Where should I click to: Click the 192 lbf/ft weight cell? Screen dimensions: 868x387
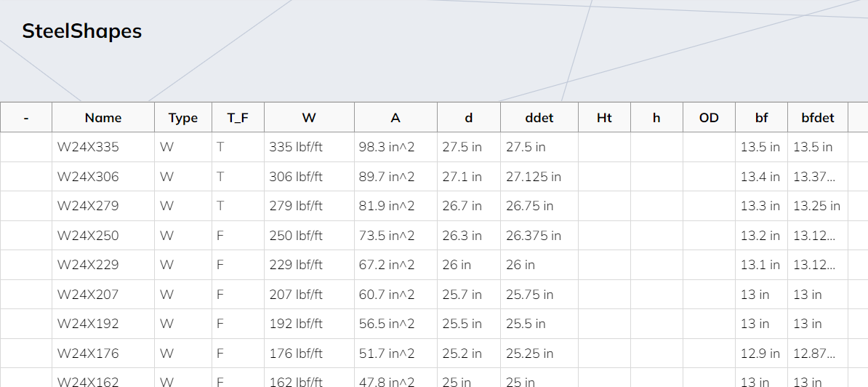pyautogui.click(x=310, y=324)
